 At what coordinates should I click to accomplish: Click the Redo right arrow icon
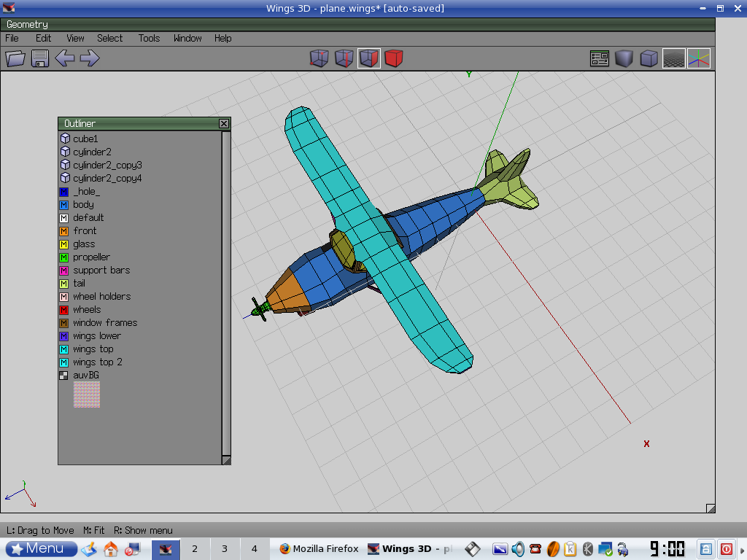coord(90,58)
